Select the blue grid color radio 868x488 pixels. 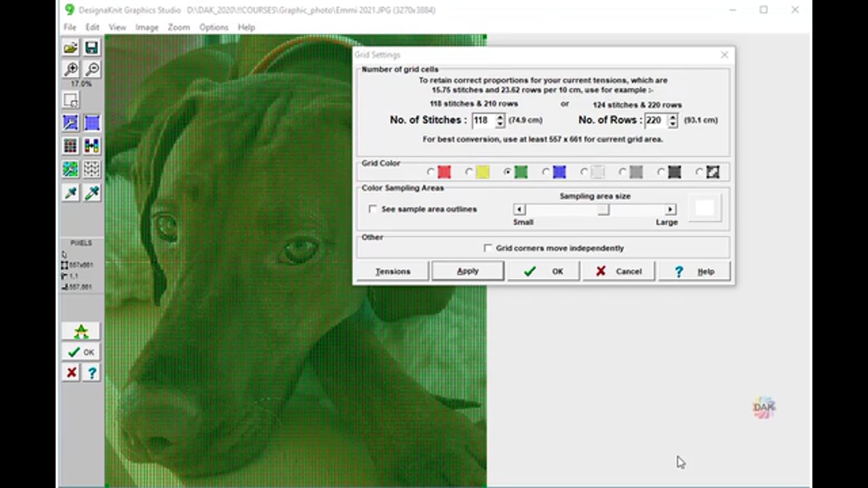click(x=547, y=172)
